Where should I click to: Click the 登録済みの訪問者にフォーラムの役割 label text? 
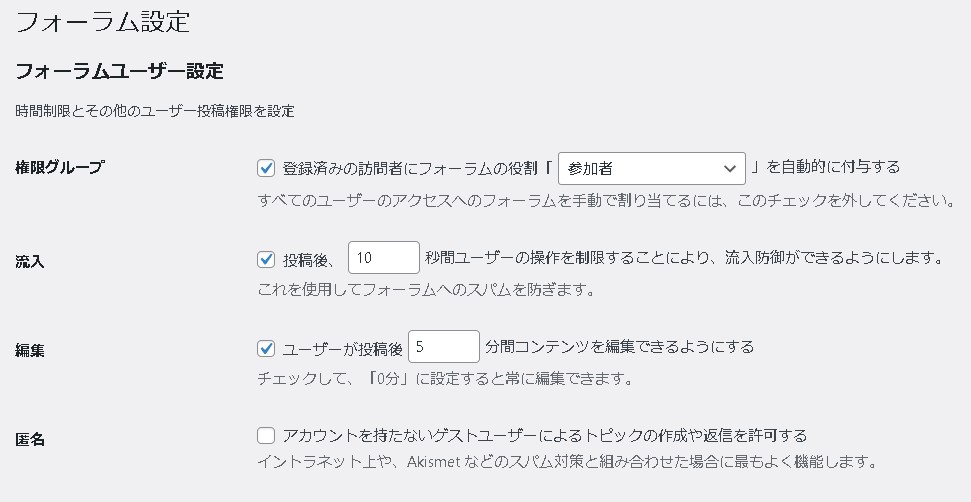tap(417, 168)
